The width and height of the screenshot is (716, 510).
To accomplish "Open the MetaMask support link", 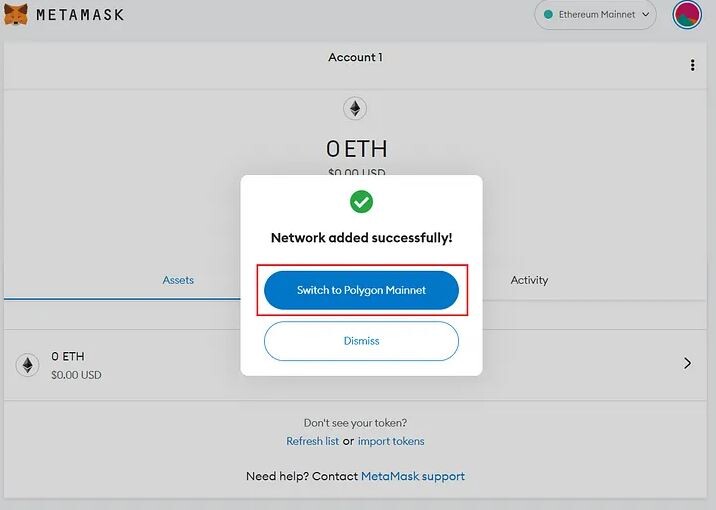I will [413, 476].
